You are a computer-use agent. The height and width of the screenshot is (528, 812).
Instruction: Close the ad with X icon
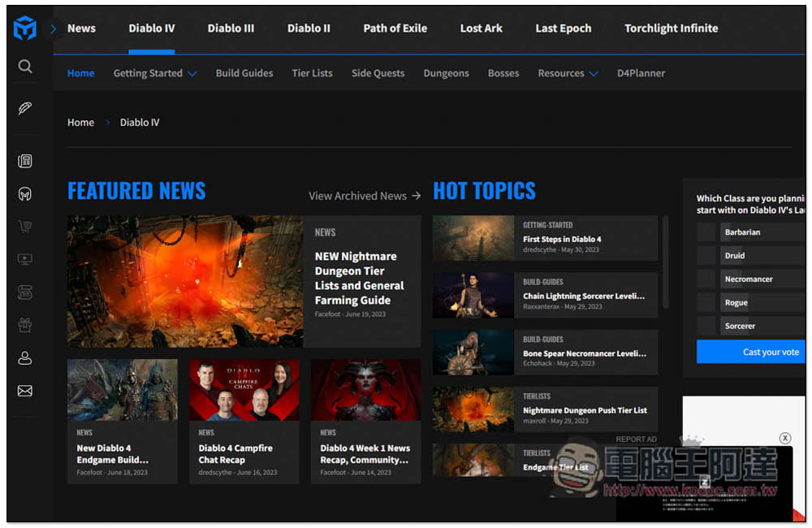click(785, 438)
